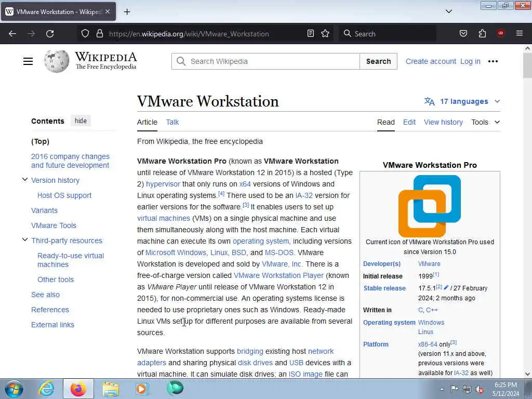The image size is (532, 399).
Task: Hide the Contents sidebar
Action: pyautogui.click(x=81, y=121)
